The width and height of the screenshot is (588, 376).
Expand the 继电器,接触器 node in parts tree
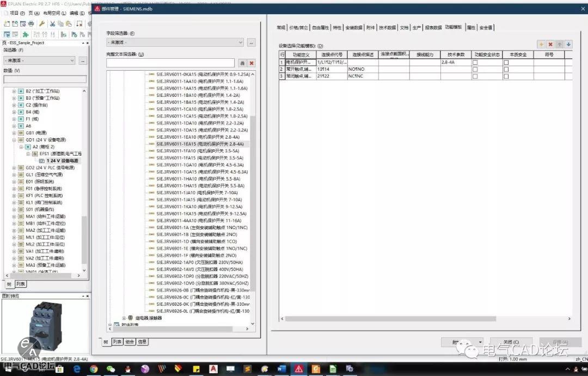pyautogui.click(x=124, y=318)
